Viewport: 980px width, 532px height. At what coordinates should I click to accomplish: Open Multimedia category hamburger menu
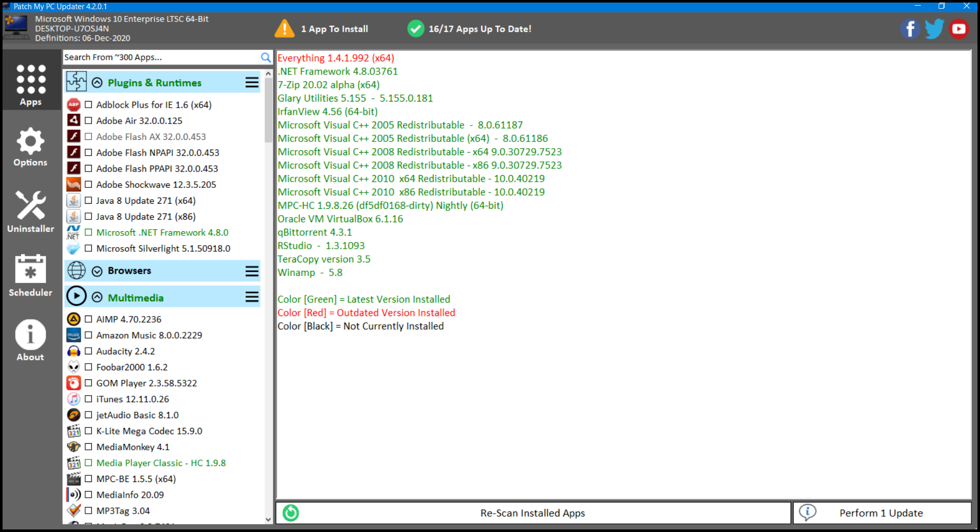pyautogui.click(x=252, y=297)
